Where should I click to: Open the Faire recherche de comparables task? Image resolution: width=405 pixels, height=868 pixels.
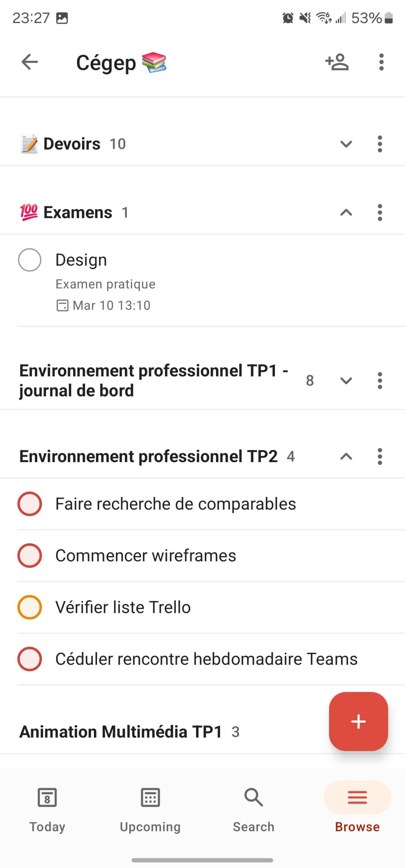coord(175,504)
